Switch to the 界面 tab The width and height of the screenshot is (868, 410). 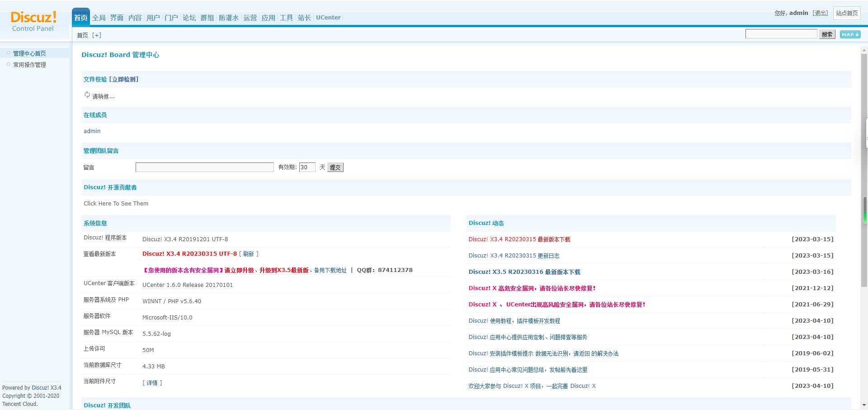[x=117, y=18]
